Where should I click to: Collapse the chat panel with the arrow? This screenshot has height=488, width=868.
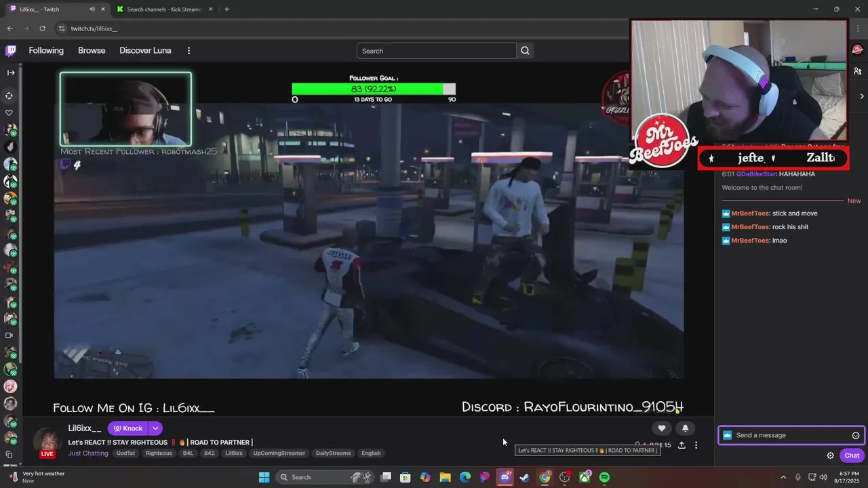862,96
